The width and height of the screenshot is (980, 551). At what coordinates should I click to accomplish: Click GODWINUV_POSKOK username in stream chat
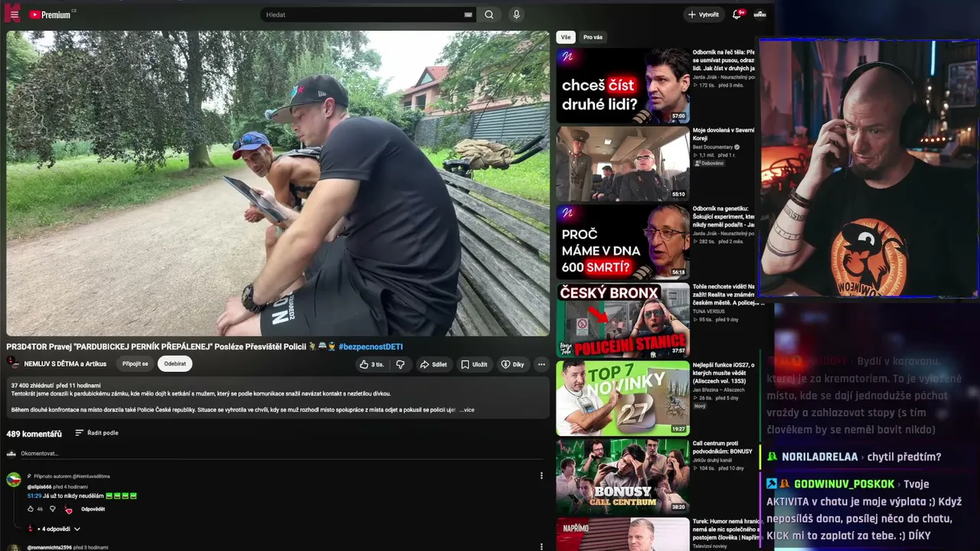point(844,484)
